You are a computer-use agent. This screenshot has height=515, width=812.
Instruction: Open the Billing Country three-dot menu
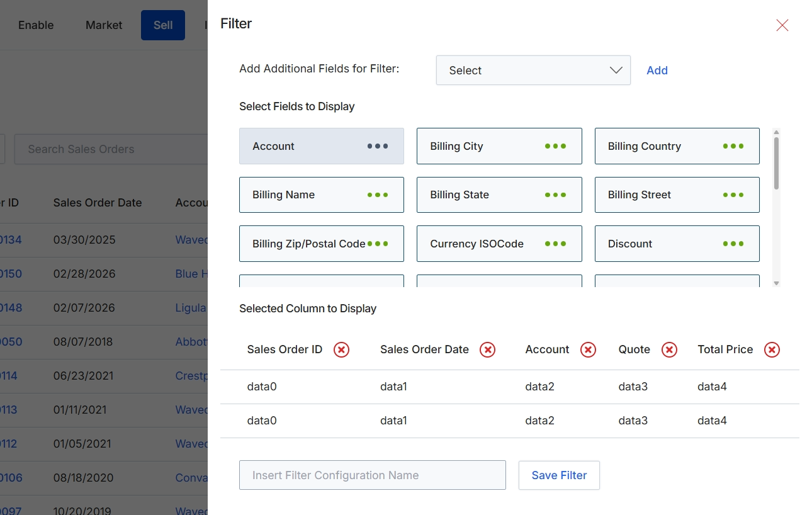733,146
